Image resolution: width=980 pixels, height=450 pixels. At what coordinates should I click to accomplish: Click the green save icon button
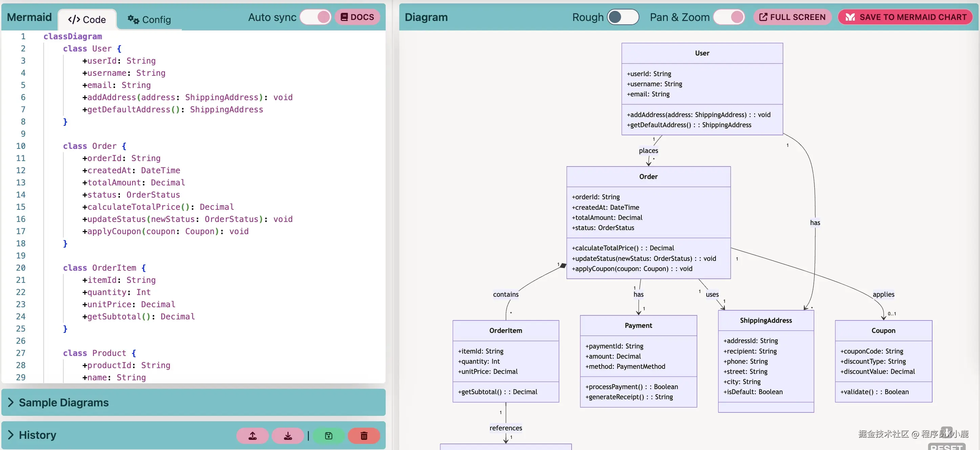328,435
